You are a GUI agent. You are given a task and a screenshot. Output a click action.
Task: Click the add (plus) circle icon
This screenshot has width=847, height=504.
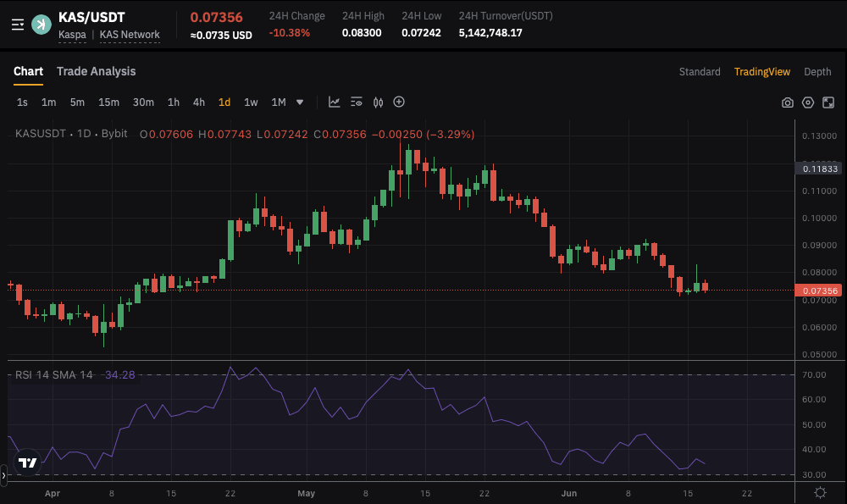point(399,102)
